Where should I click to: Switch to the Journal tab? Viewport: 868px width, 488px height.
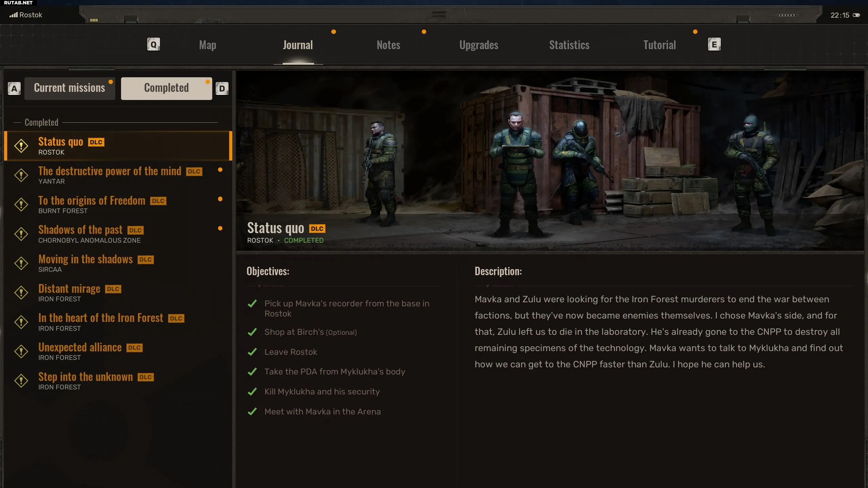coord(298,45)
